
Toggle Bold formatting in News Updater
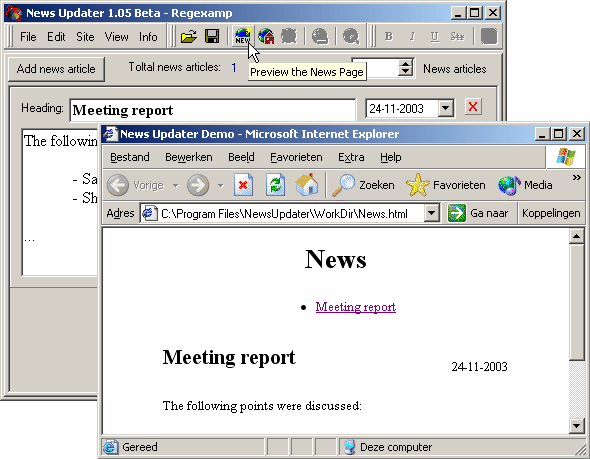[x=389, y=36]
